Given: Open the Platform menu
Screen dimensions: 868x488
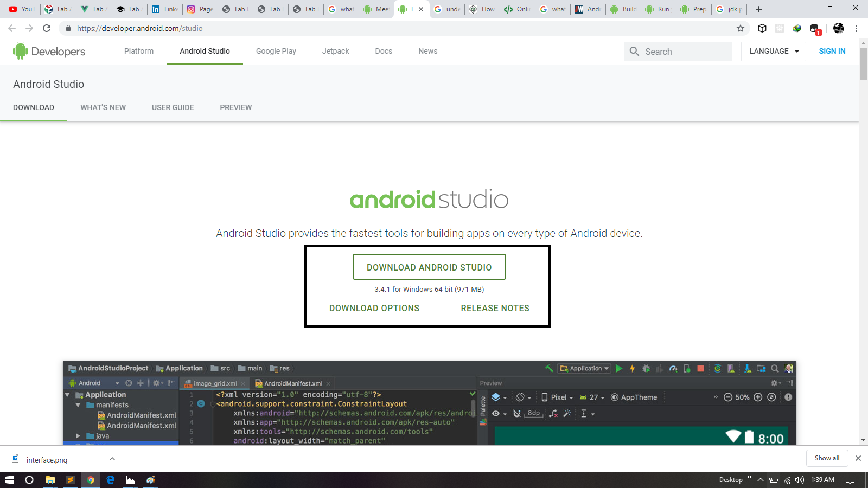Looking at the screenshot, I should coord(139,51).
